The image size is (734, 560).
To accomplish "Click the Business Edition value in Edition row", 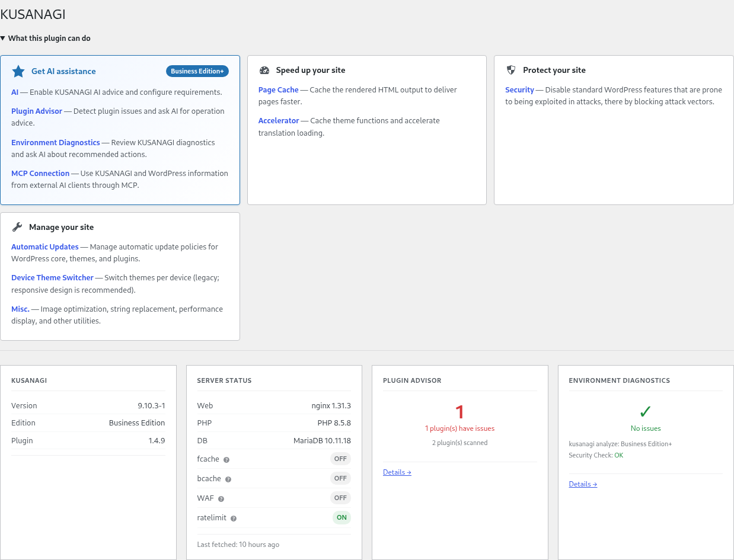I will pos(137,423).
